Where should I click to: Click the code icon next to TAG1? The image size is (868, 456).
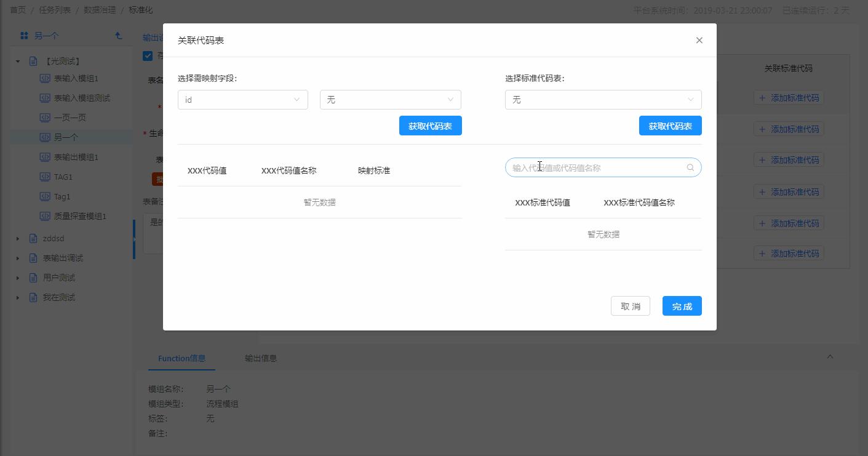tap(45, 177)
